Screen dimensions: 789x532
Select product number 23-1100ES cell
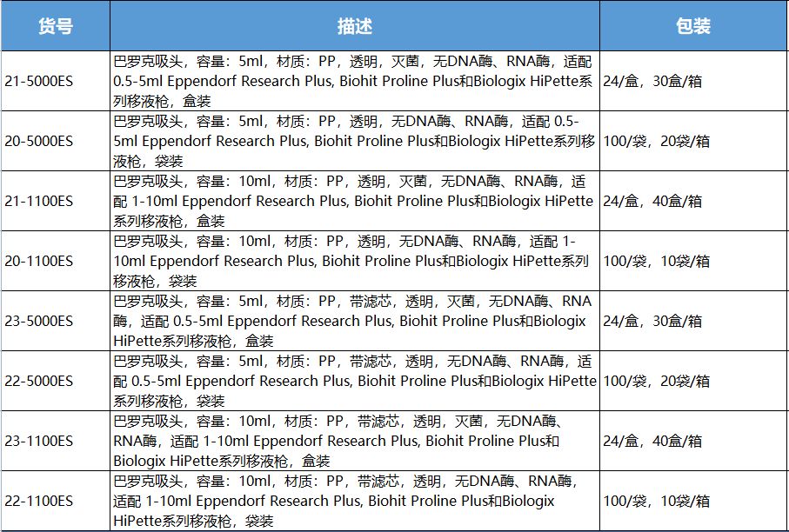point(56,441)
